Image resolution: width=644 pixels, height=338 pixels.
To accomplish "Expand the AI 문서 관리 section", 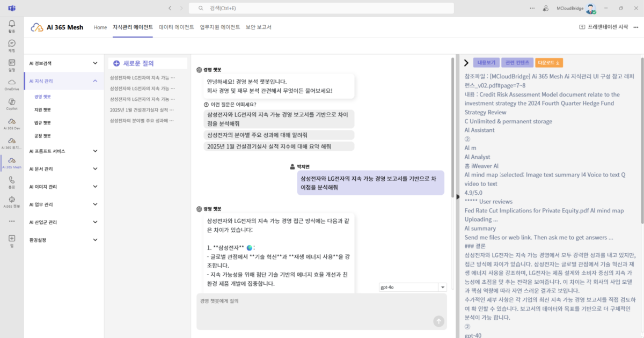I will pyautogui.click(x=95, y=169).
